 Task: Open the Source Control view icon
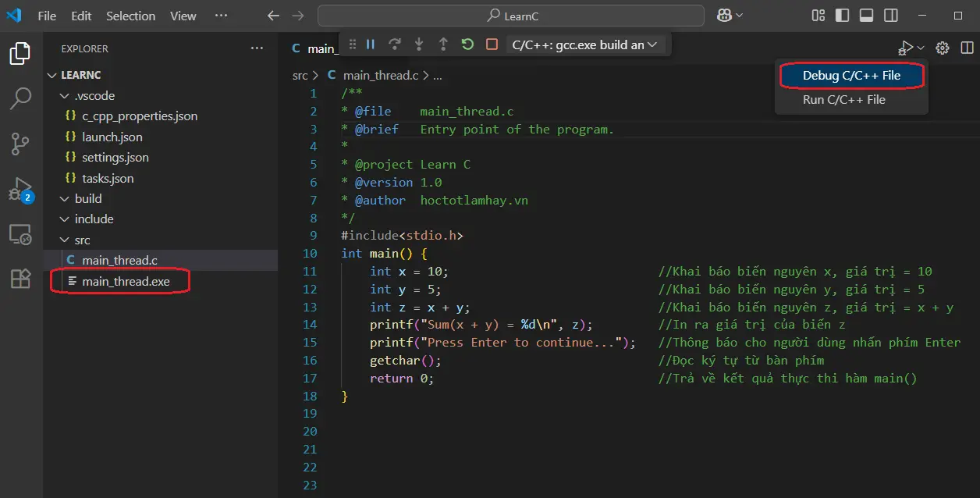point(20,144)
